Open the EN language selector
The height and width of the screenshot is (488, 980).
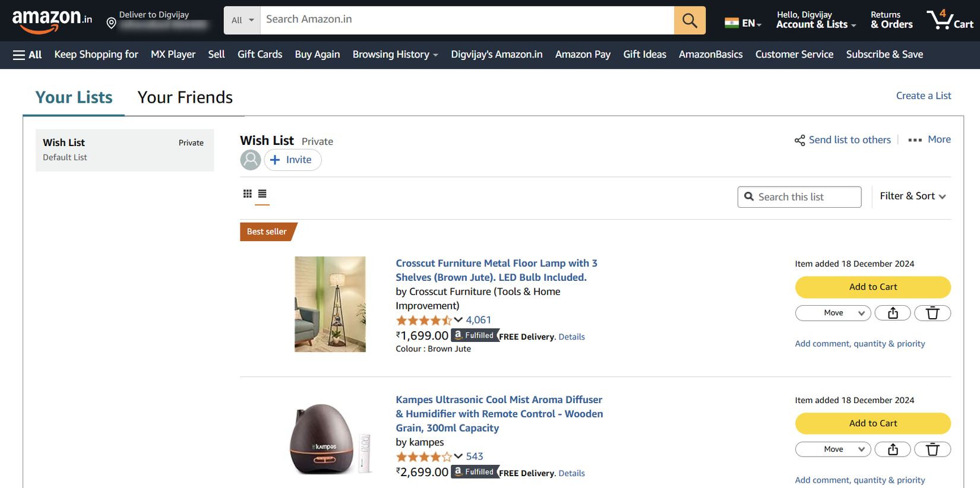(743, 22)
